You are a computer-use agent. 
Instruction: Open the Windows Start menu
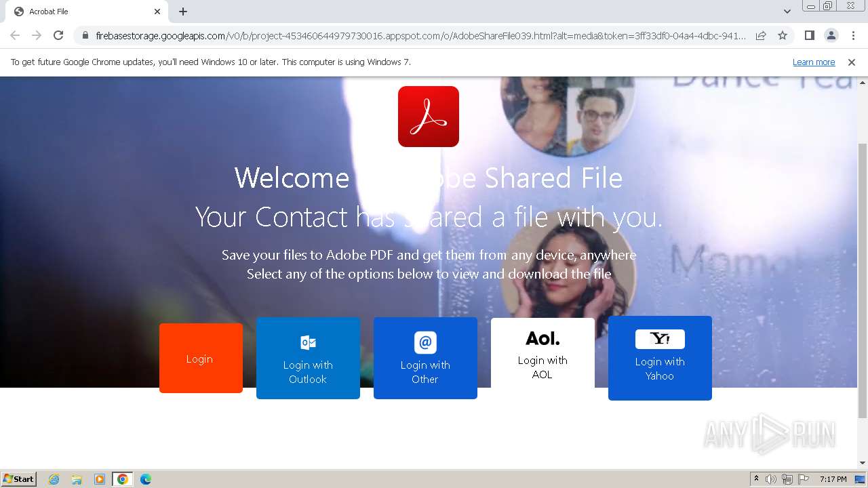(x=19, y=479)
